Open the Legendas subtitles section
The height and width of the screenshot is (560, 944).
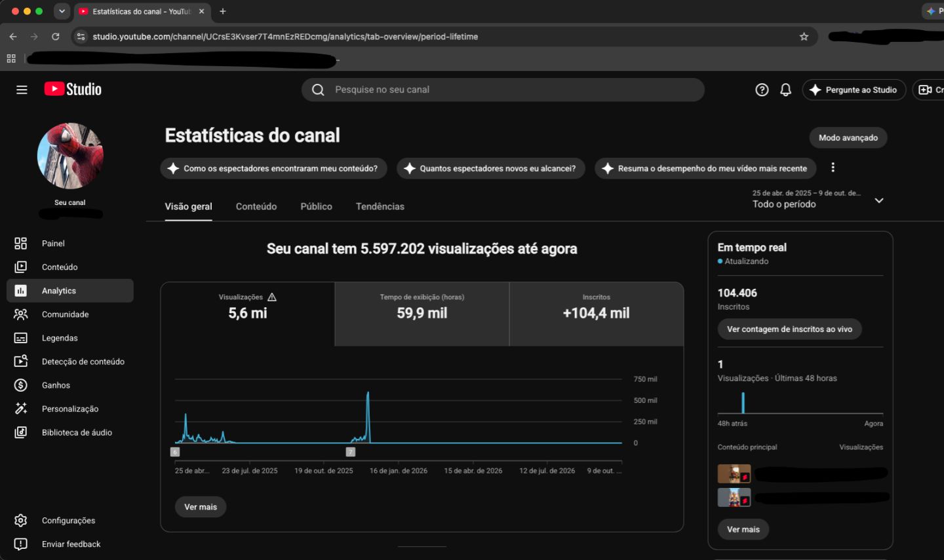(x=70, y=338)
